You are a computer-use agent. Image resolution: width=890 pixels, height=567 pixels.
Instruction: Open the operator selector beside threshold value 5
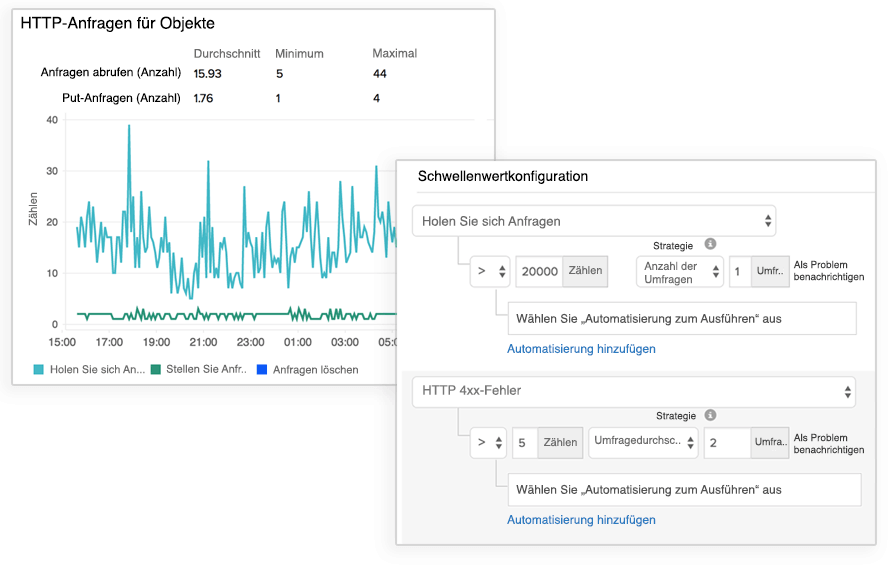(488, 443)
